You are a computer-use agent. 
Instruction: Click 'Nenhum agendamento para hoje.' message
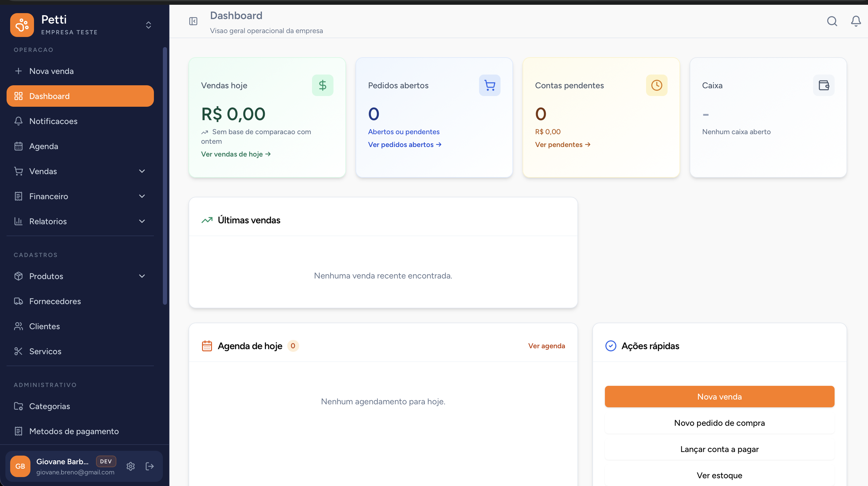point(383,401)
